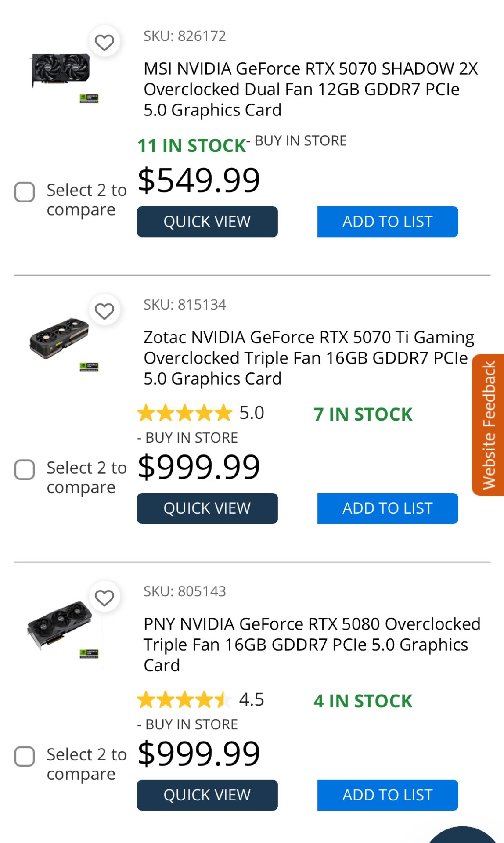Image resolution: width=504 pixels, height=843 pixels.
Task: Open PNY RTX 5080 Overclocked product title
Action: point(311,645)
